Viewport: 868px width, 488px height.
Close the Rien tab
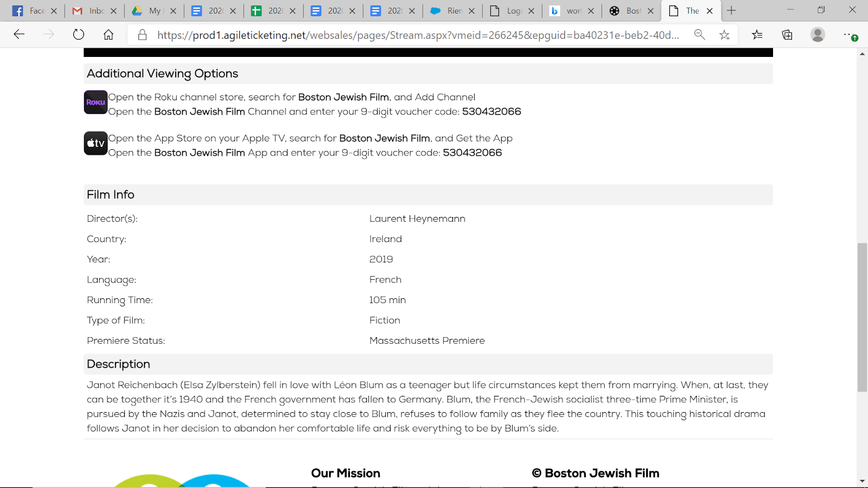coord(471,11)
